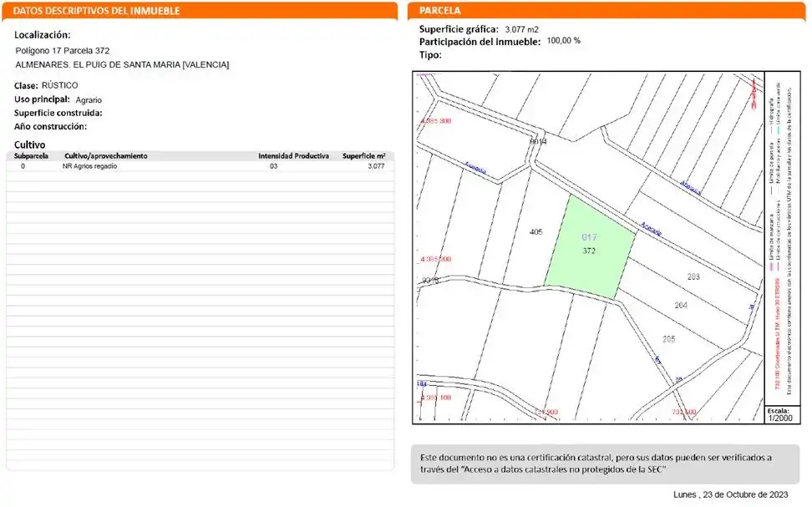Screen dimensions: 812x507
Task: Click the 'RÚSTICO' class value
Action: [59, 85]
